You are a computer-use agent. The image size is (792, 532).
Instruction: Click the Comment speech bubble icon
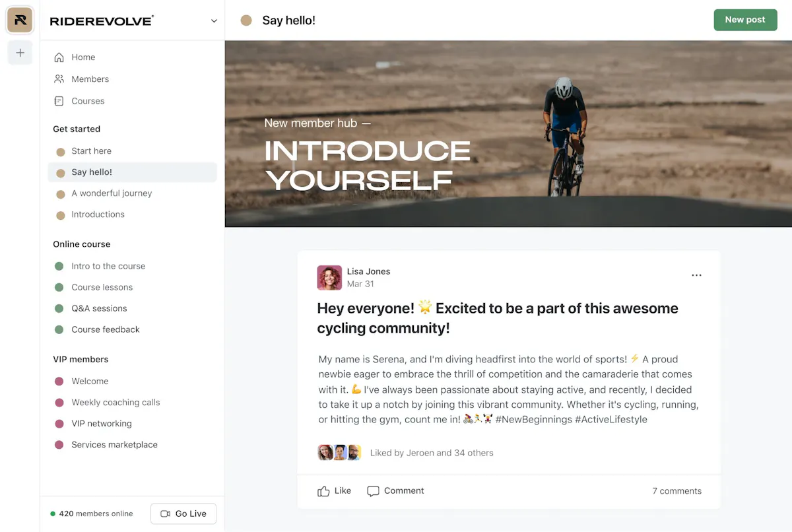click(373, 491)
